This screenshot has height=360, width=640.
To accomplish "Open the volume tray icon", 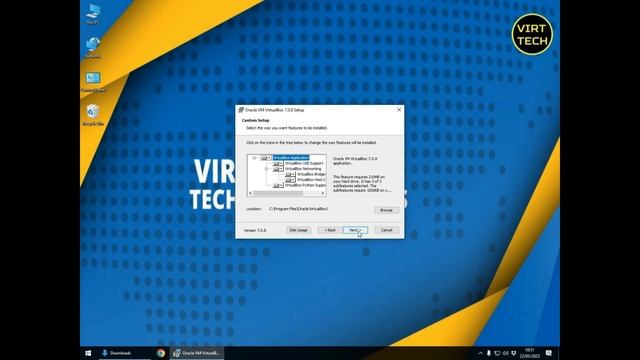I will [505, 353].
